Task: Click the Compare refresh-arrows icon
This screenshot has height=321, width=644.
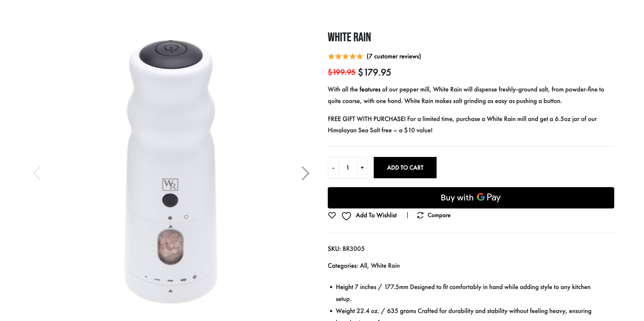Action: click(x=420, y=215)
